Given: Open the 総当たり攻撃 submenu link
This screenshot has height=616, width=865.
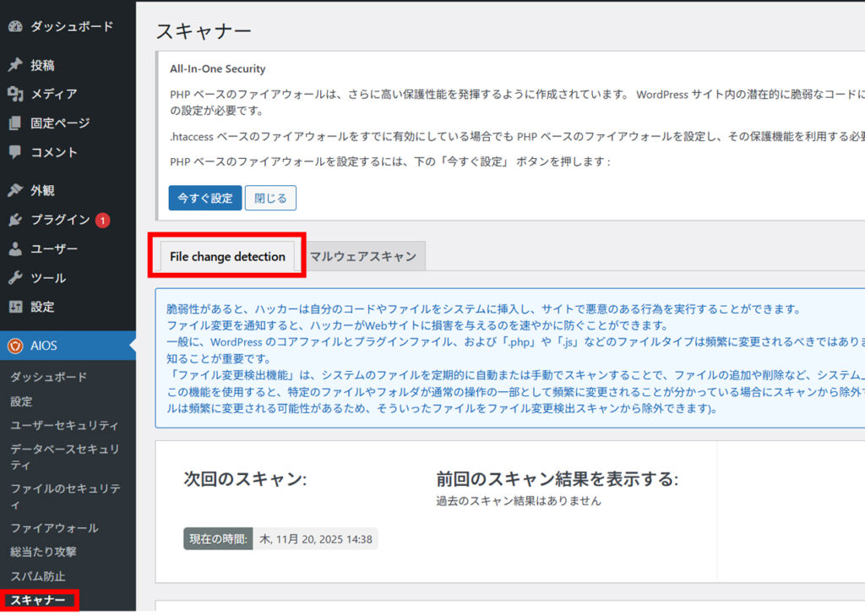Looking at the screenshot, I should click(x=43, y=552).
